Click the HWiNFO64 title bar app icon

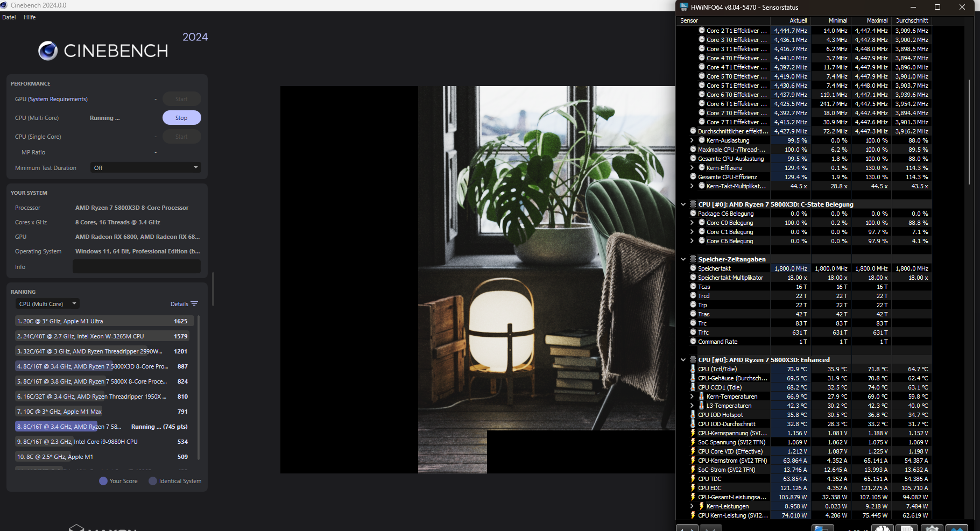click(x=684, y=7)
